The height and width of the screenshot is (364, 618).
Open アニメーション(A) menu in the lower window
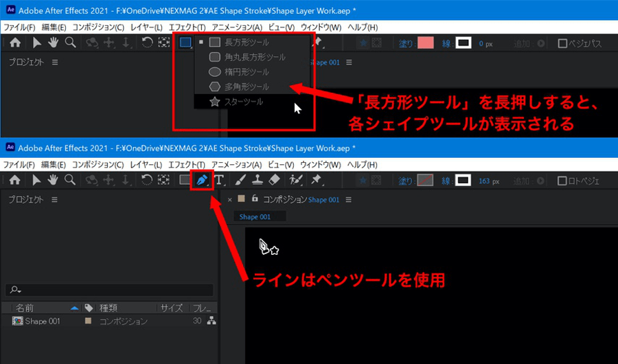click(x=236, y=164)
